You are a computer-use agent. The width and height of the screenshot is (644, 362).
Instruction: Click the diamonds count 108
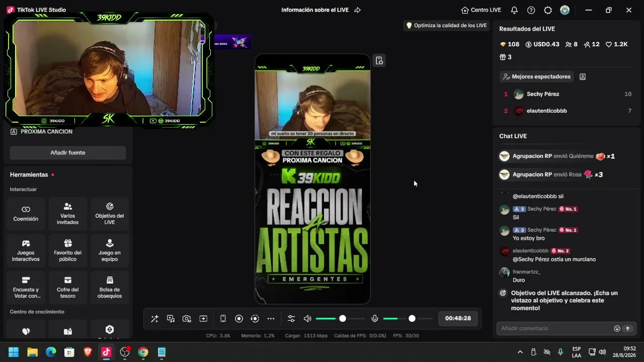click(509, 44)
